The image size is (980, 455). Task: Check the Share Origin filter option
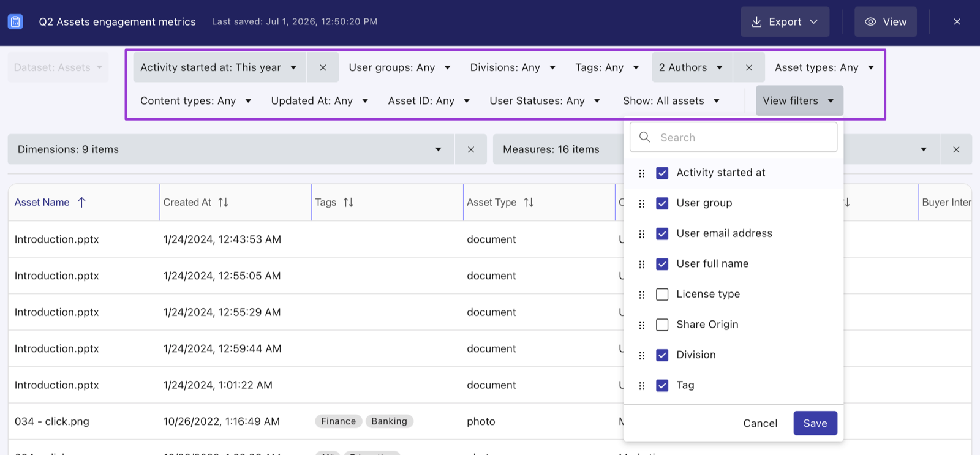662,325
